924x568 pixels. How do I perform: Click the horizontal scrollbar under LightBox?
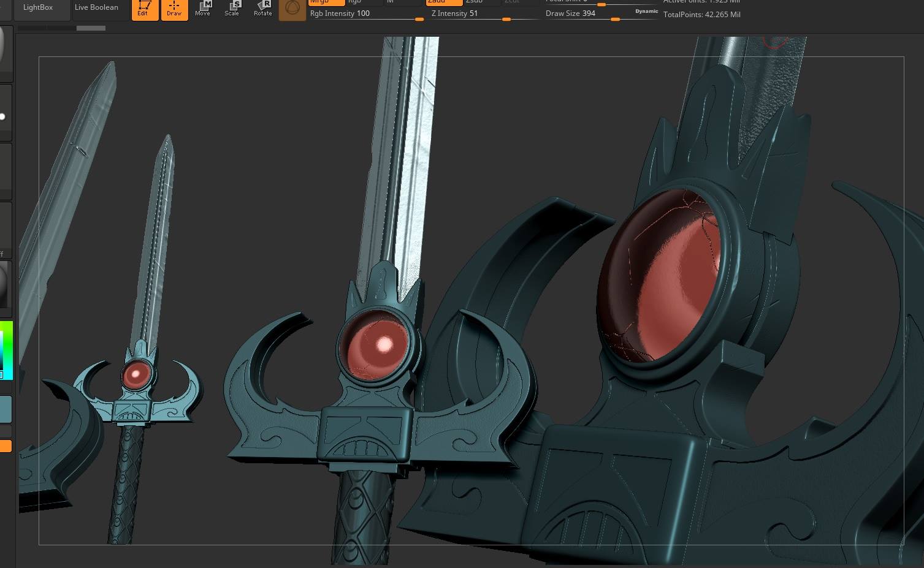click(61, 28)
